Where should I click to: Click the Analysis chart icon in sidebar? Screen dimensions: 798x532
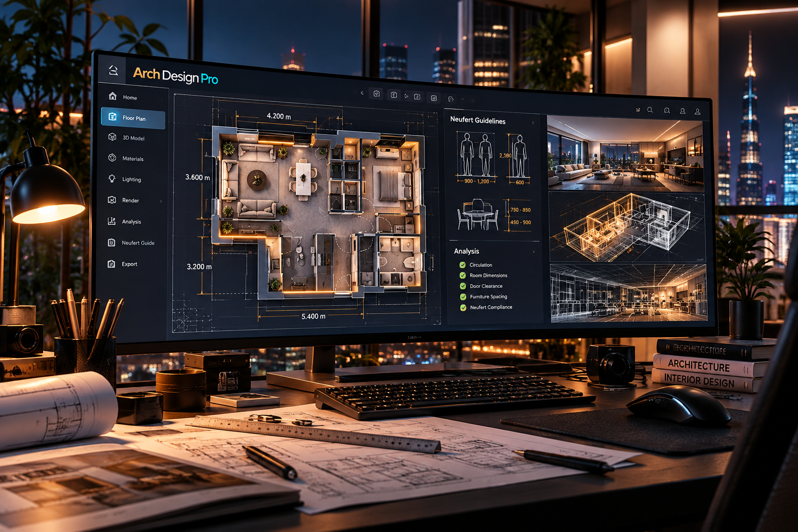(112, 221)
